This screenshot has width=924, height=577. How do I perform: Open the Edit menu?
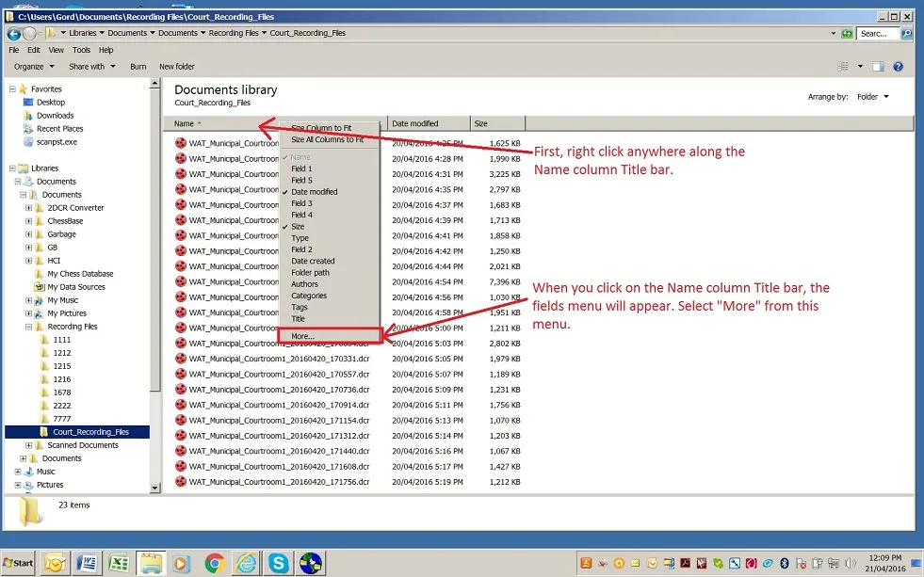34,50
